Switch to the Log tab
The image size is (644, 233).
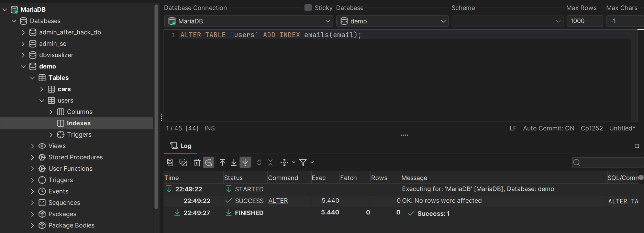point(181,146)
